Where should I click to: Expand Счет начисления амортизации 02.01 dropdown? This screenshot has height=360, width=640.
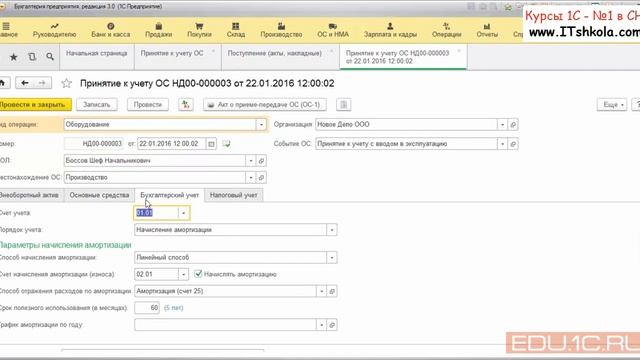tap(184, 274)
